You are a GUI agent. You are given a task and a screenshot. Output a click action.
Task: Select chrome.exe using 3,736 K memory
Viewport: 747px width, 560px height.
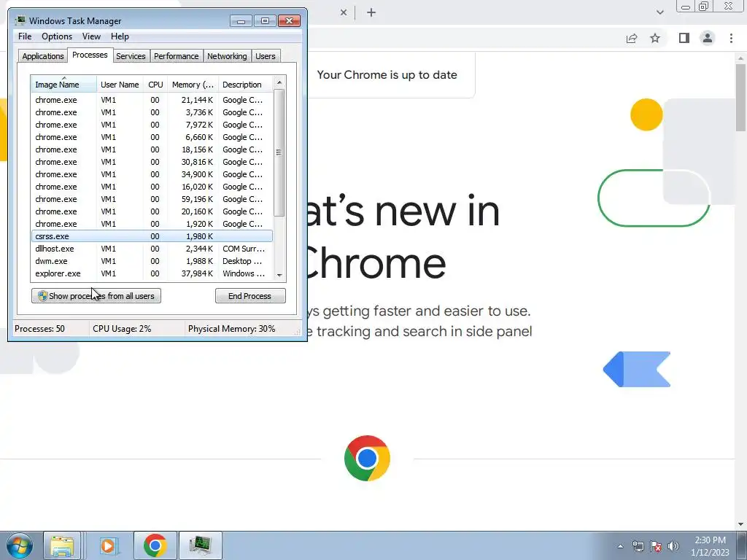[152, 112]
